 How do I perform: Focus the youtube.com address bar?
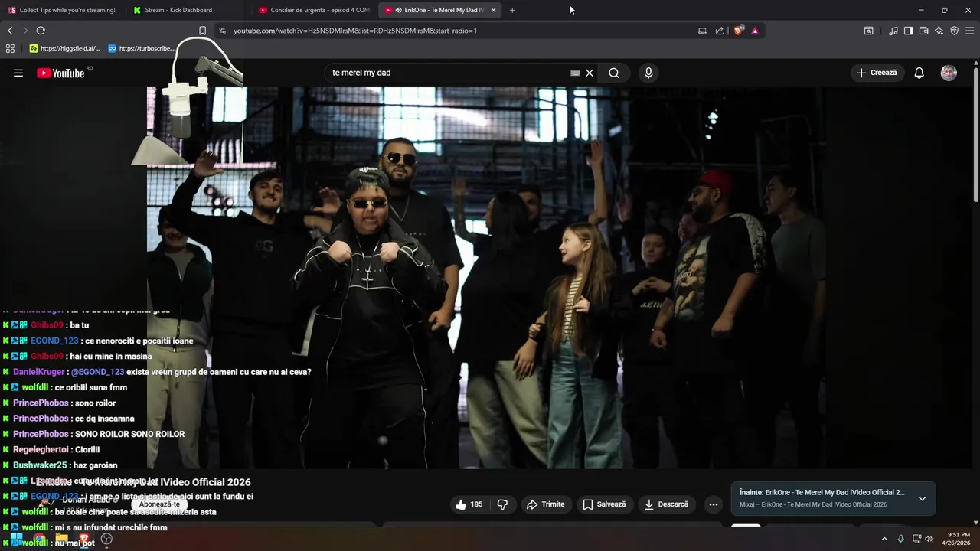click(x=459, y=31)
